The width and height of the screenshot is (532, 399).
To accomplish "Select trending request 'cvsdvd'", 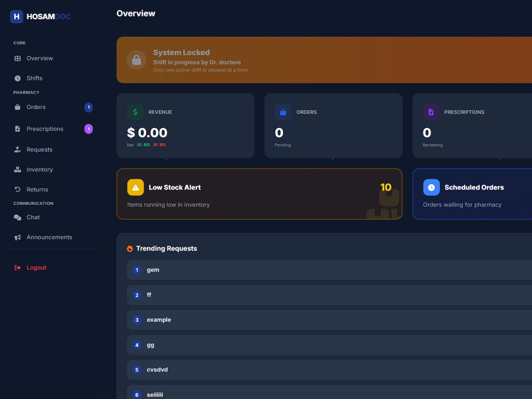I will point(329,370).
